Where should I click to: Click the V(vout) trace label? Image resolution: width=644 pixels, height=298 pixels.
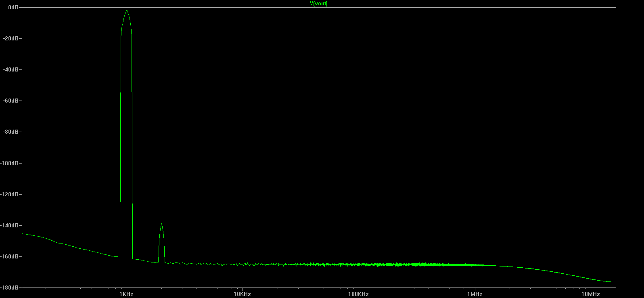pos(319,3)
